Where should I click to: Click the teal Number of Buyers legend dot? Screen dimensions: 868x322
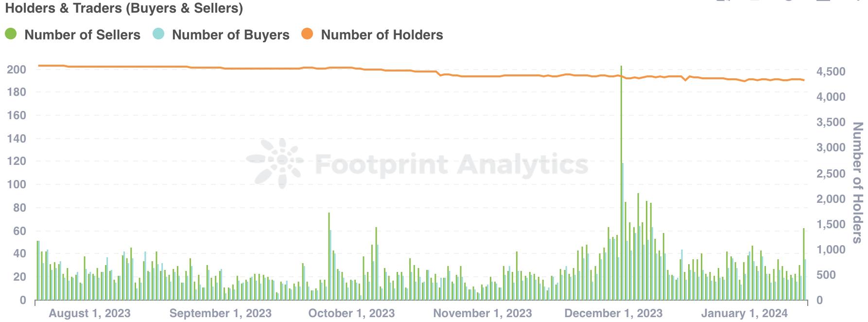point(158,34)
